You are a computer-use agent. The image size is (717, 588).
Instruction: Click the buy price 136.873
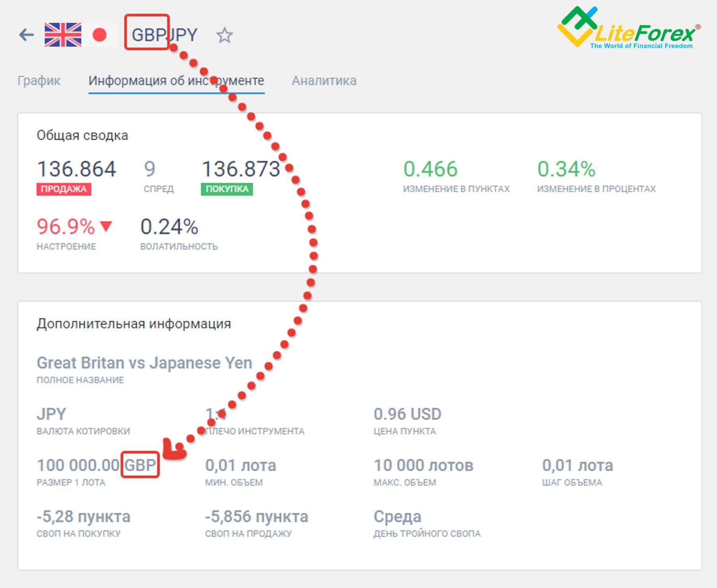click(x=241, y=169)
